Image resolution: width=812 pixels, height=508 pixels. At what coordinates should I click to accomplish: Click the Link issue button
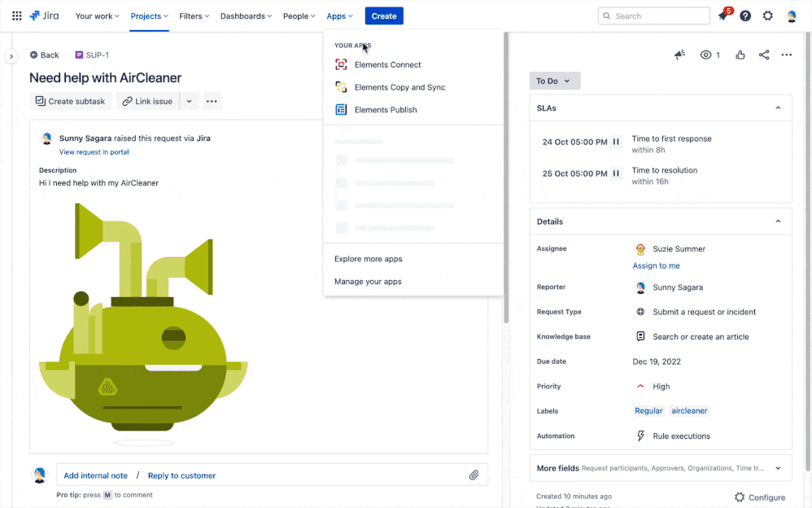147,101
